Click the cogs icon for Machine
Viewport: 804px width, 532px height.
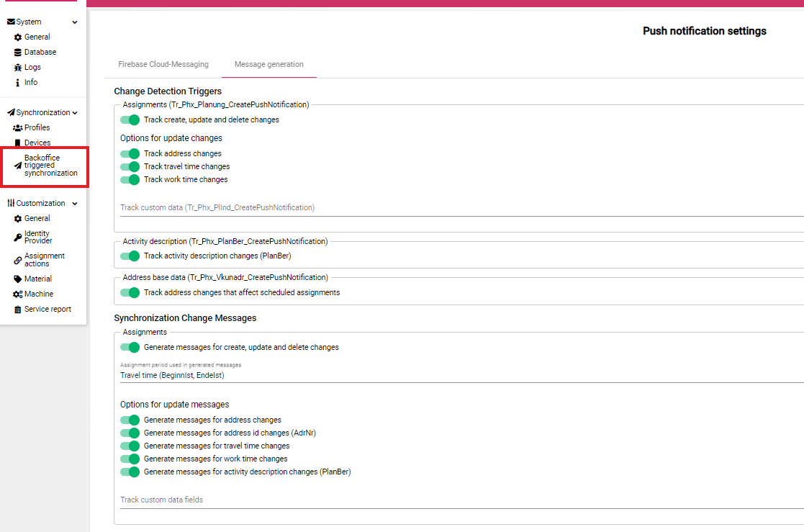click(x=18, y=294)
